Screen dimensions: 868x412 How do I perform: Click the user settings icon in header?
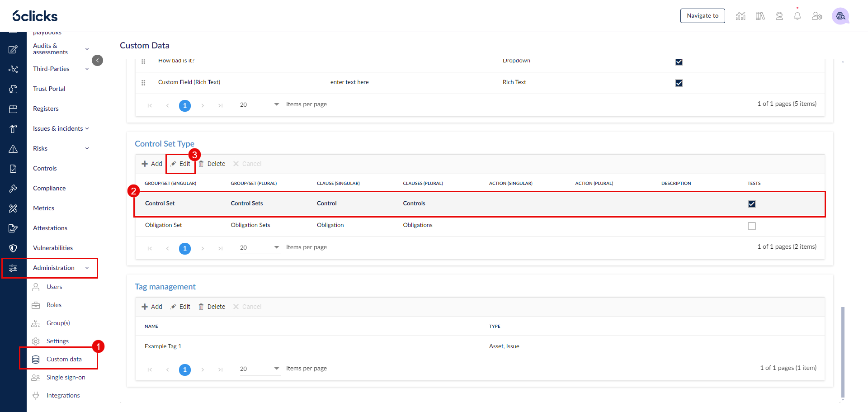tap(817, 16)
